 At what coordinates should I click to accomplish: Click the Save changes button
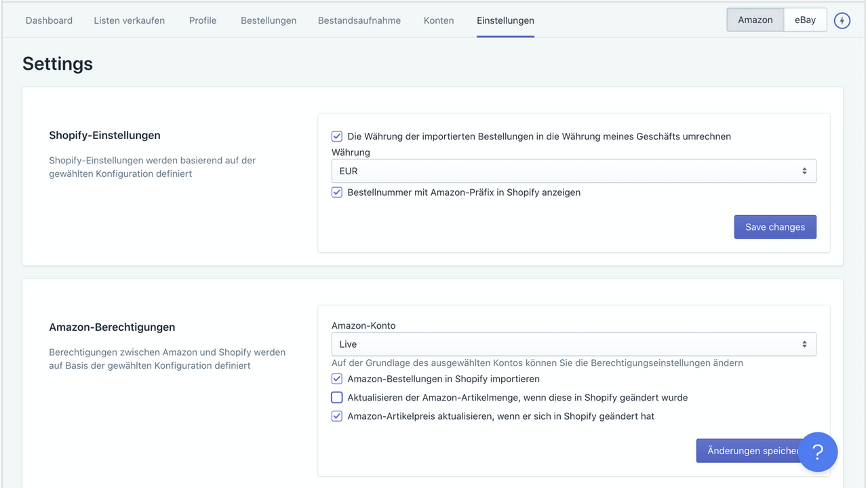[x=775, y=227]
